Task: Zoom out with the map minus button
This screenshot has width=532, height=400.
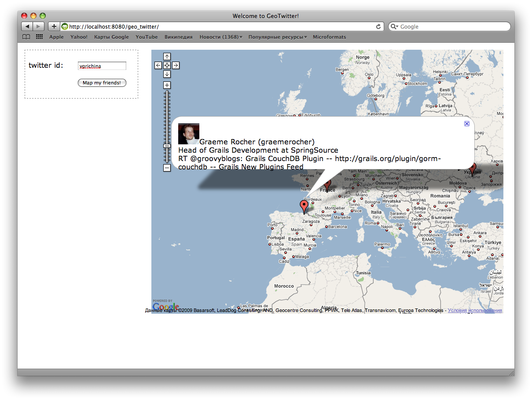Action: (x=167, y=168)
